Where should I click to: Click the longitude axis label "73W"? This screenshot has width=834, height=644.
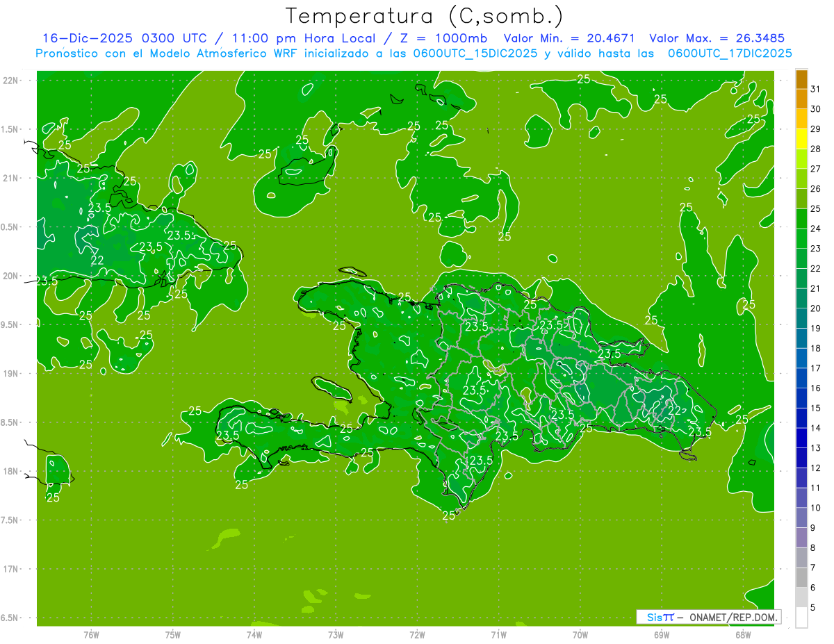(x=336, y=634)
